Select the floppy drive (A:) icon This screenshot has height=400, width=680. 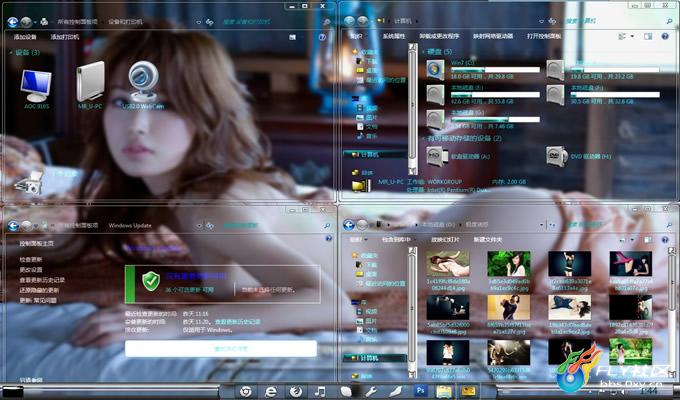click(436, 156)
